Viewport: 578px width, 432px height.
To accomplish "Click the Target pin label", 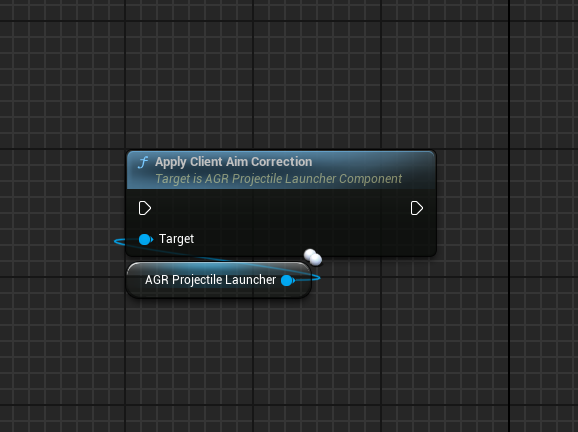I will pos(176,239).
